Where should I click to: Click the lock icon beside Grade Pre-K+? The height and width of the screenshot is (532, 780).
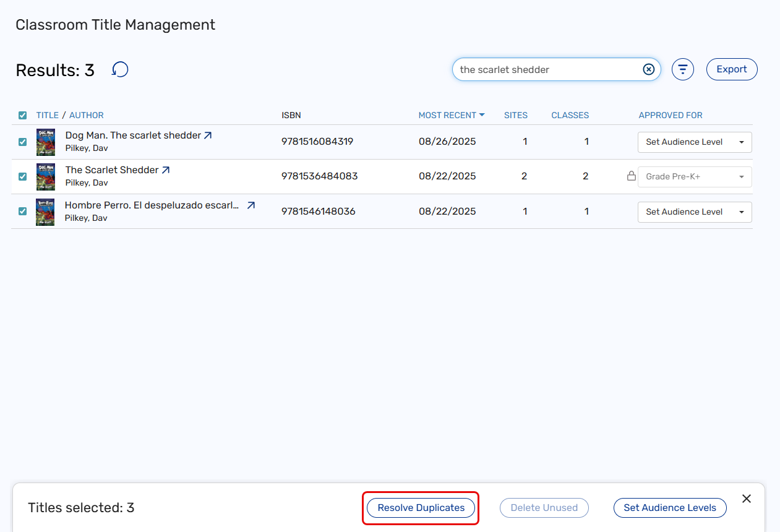click(631, 176)
